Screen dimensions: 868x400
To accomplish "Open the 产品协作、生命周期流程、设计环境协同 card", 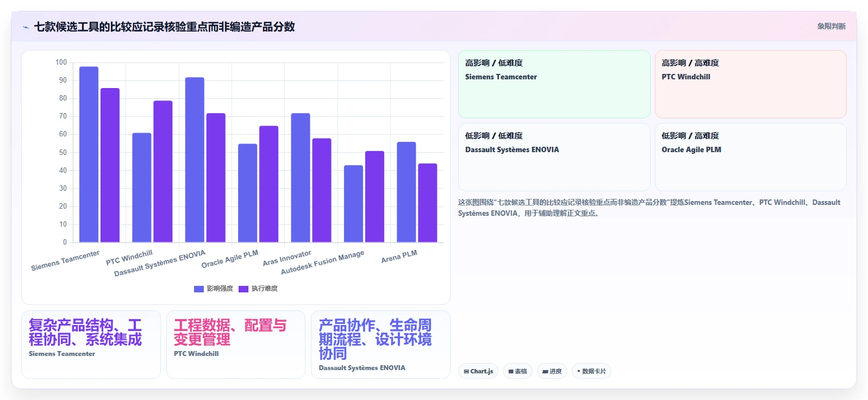I will [x=380, y=345].
